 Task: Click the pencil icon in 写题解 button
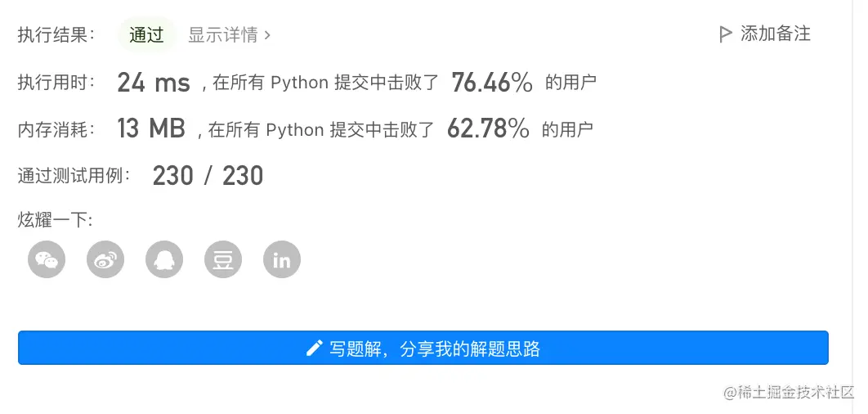[x=314, y=349]
